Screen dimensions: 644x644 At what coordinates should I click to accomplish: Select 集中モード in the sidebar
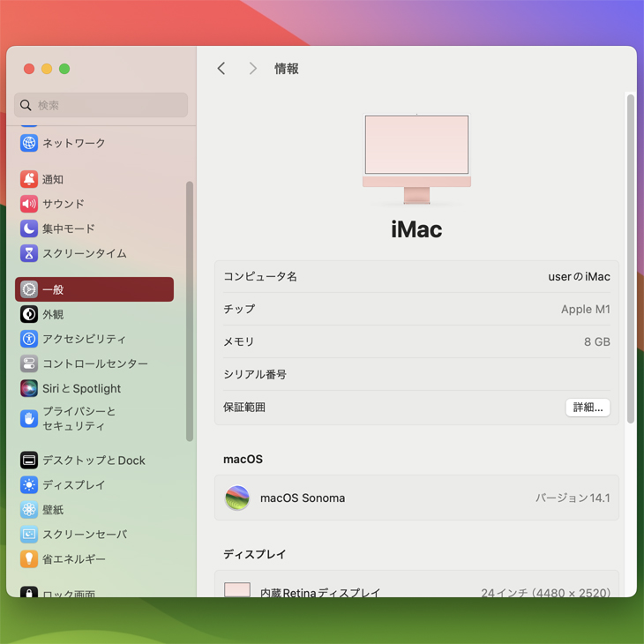(x=94, y=228)
